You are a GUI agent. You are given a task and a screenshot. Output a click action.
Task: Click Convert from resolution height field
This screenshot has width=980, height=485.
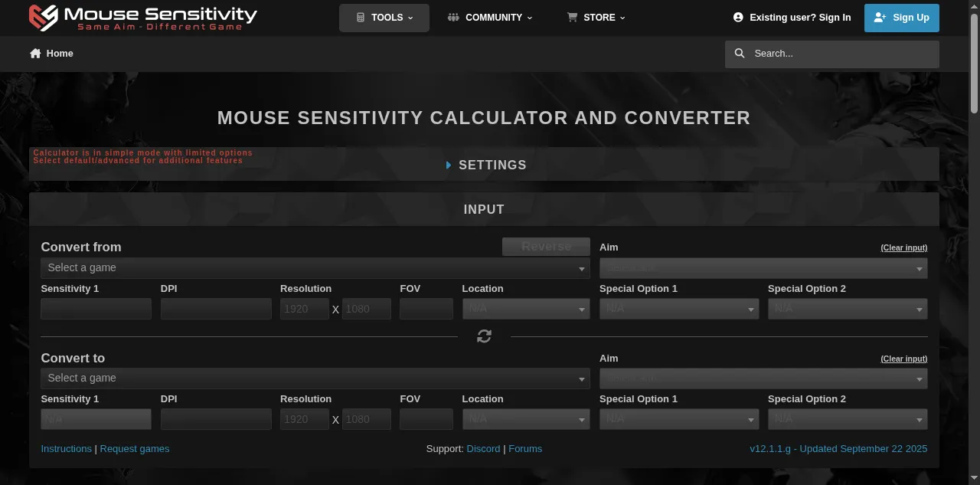click(x=367, y=309)
